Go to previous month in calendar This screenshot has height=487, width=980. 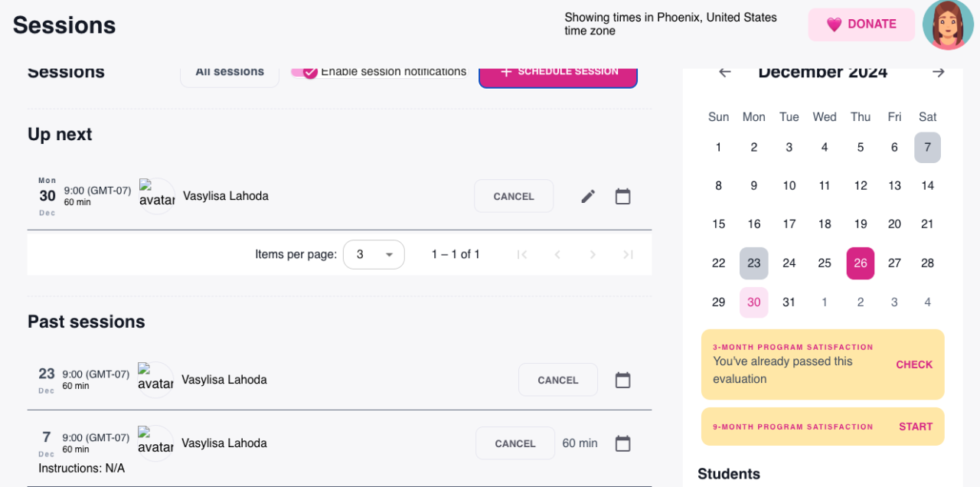click(725, 73)
